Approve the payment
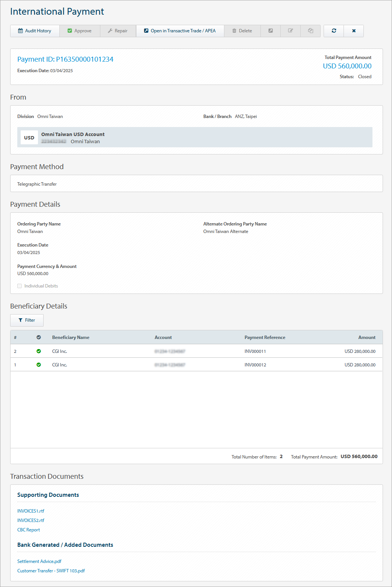392x587 pixels. (x=80, y=31)
